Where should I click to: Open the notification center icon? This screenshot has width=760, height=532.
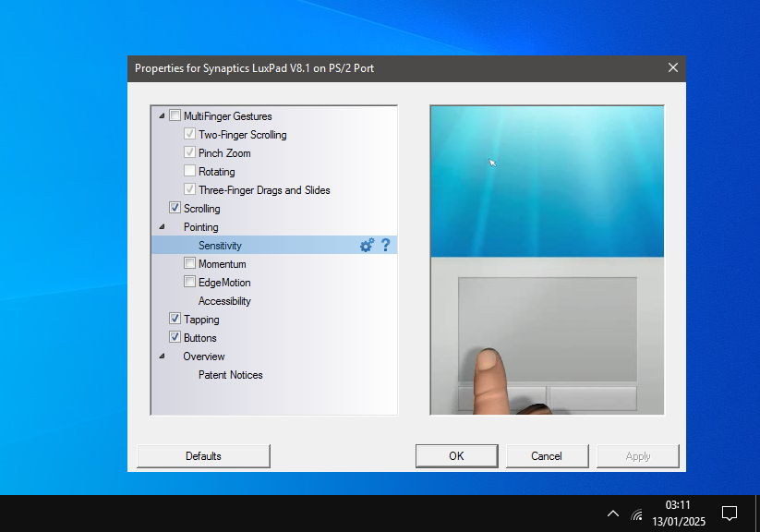pos(729,514)
